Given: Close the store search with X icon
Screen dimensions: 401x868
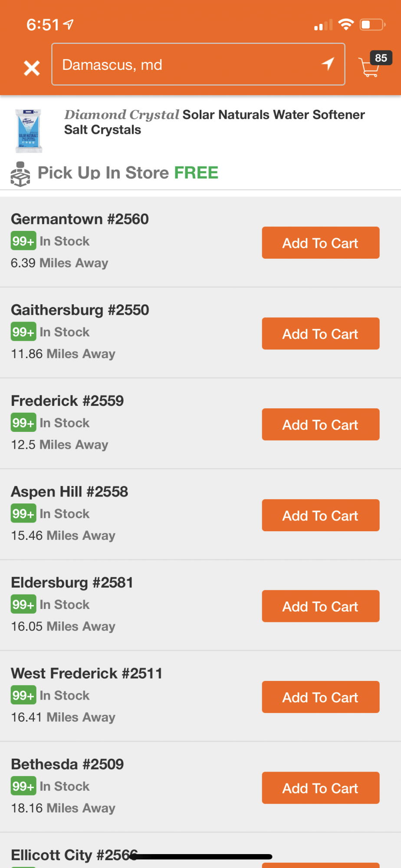Looking at the screenshot, I should [x=32, y=68].
